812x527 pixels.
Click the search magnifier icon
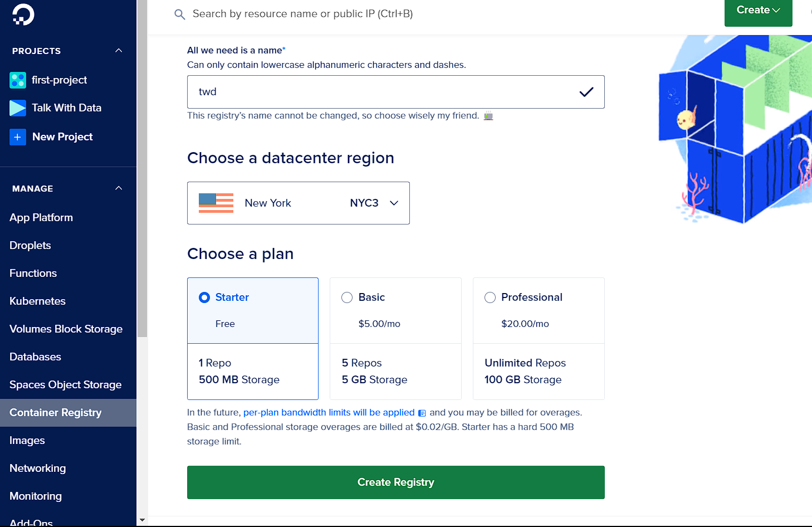point(179,14)
